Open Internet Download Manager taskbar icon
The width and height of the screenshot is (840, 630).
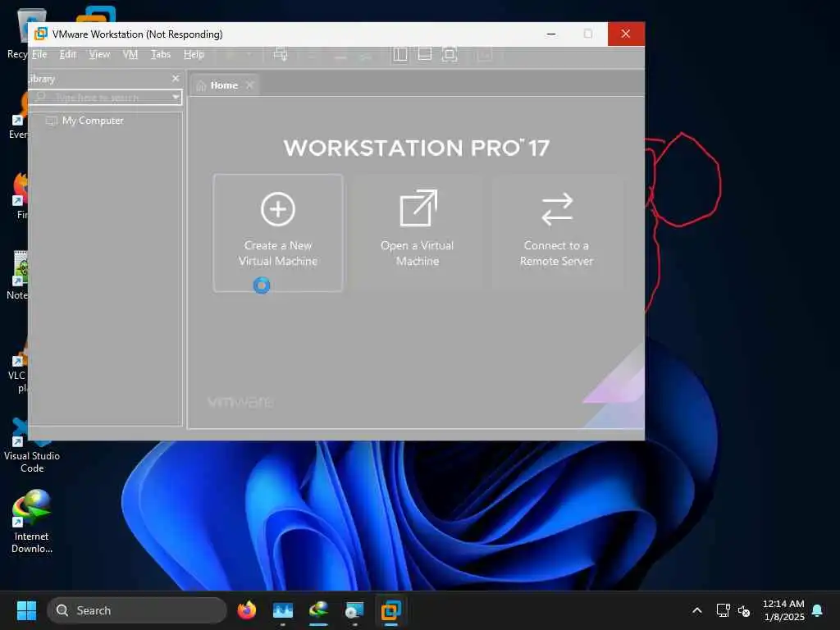319,610
